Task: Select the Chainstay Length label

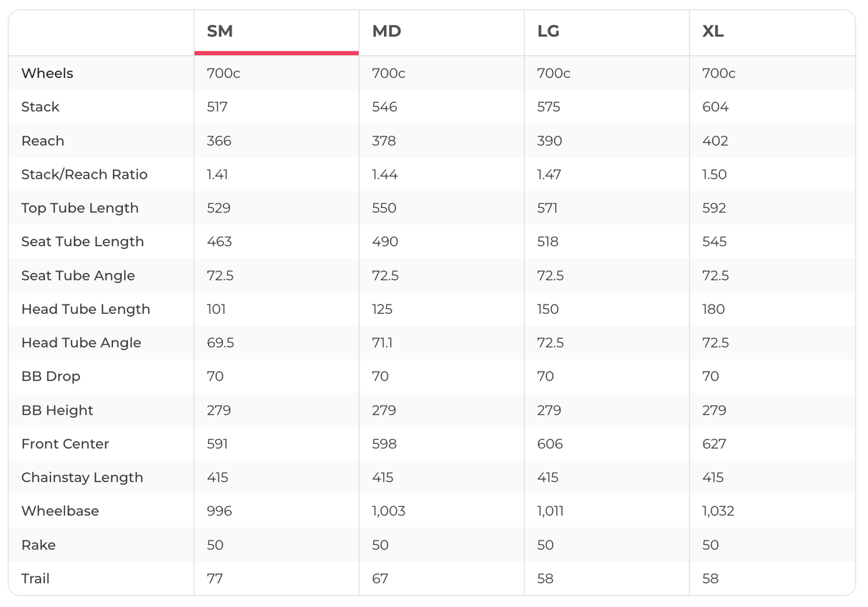Action: [x=82, y=478]
